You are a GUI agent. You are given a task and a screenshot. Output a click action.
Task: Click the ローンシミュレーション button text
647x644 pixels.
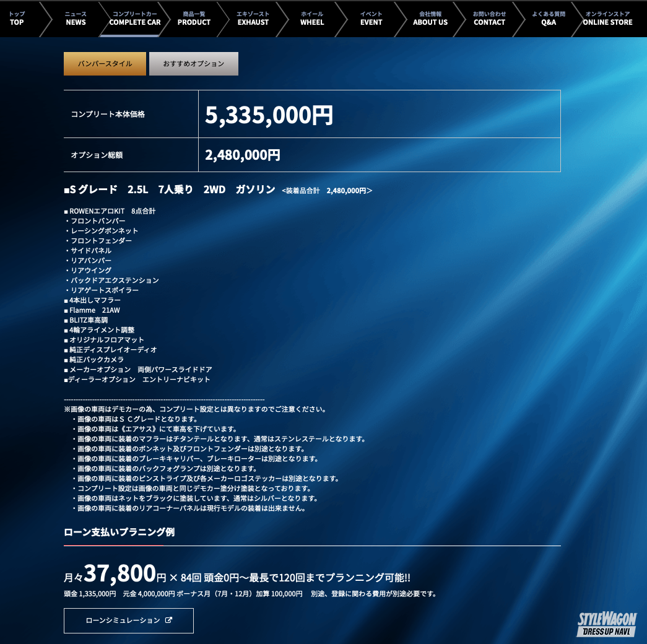123,620
